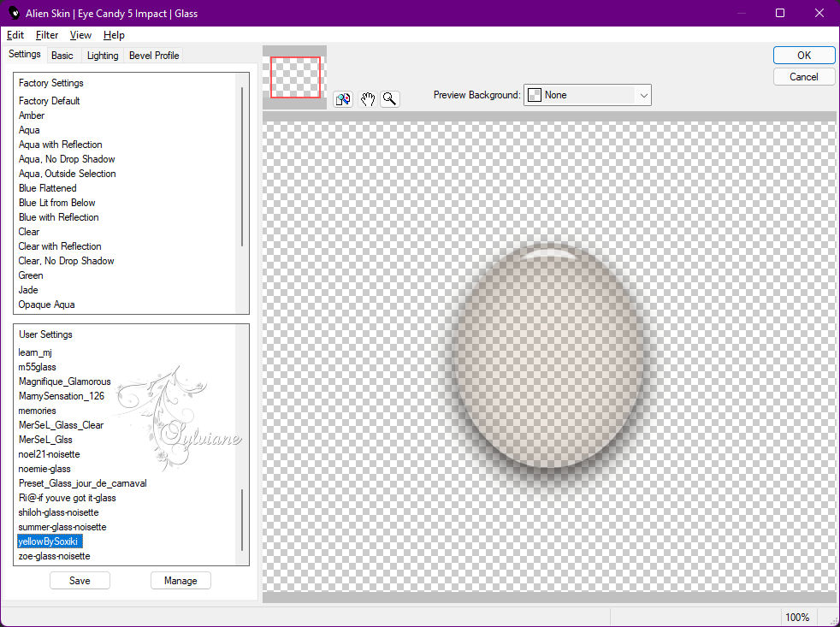Click the Alien Skin title bar icon

tap(14, 13)
